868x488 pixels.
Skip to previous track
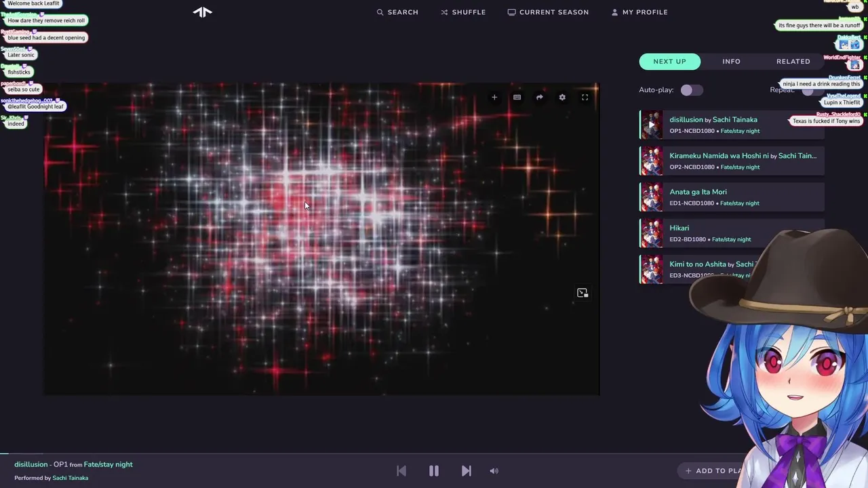401,471
